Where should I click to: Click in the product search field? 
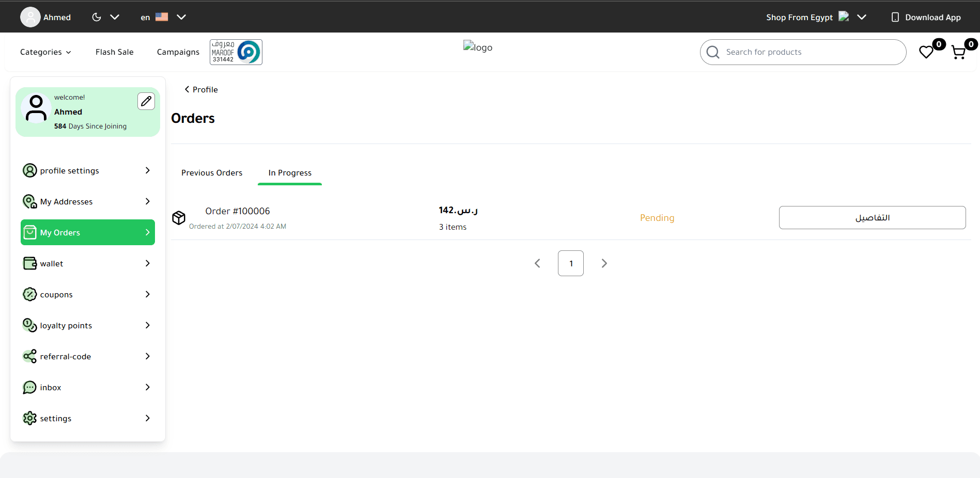pos(811,52)
